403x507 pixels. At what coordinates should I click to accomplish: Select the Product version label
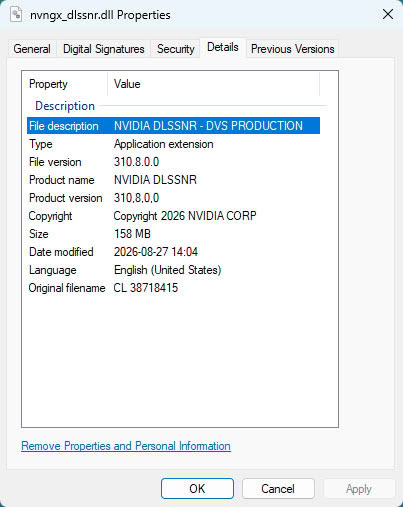pos(66,198)
